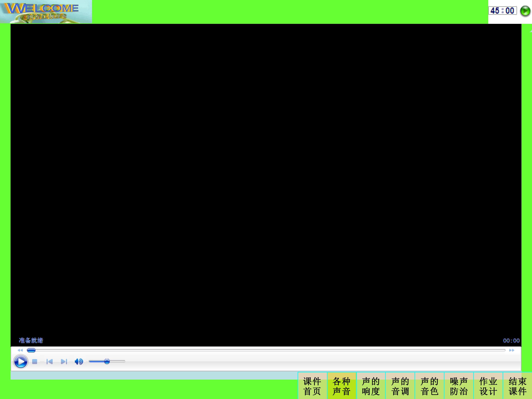Viewport: 532px width, 399px height.
Task: Adjust the volume slider knob
Action: pyautogui.click(x=107, y=361)
